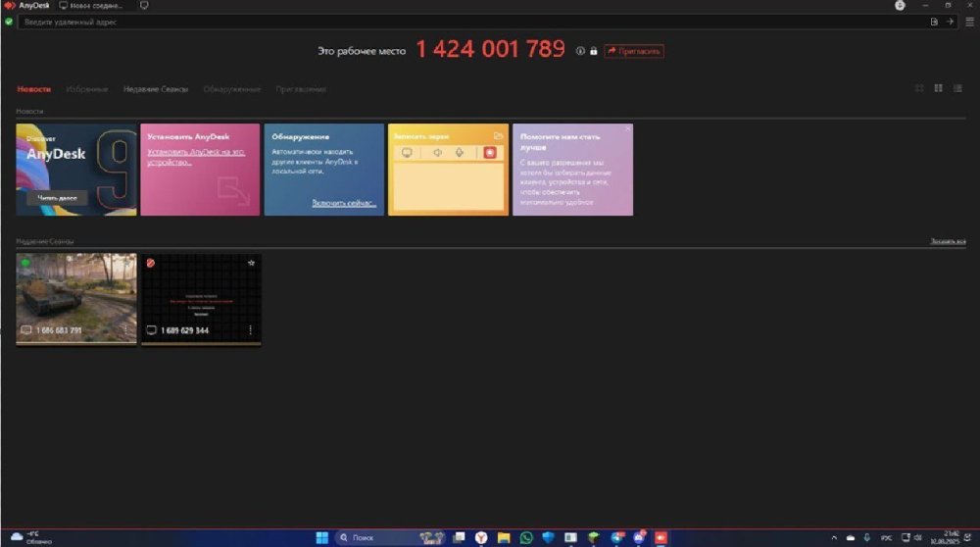Click the lock icon beside the workplace ID

pos(593,51)
